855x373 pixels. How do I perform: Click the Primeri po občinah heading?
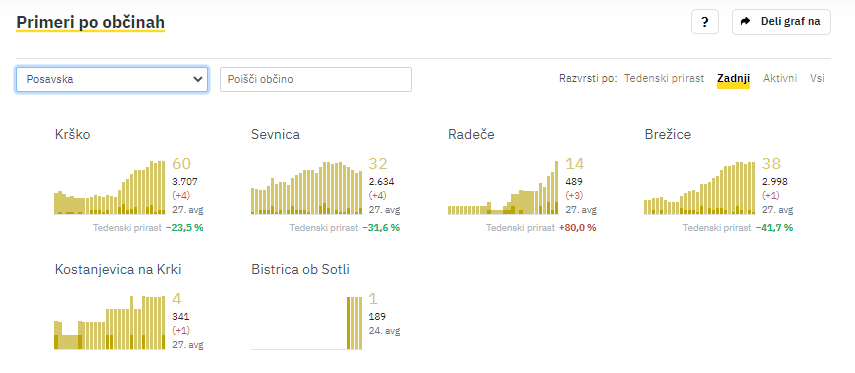[91, 22]
